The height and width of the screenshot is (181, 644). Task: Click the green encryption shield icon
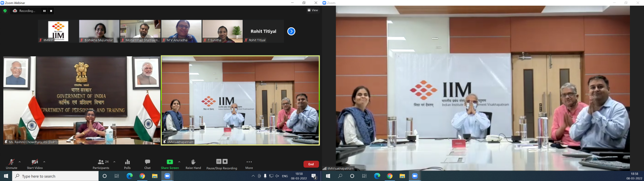point(5,10)
